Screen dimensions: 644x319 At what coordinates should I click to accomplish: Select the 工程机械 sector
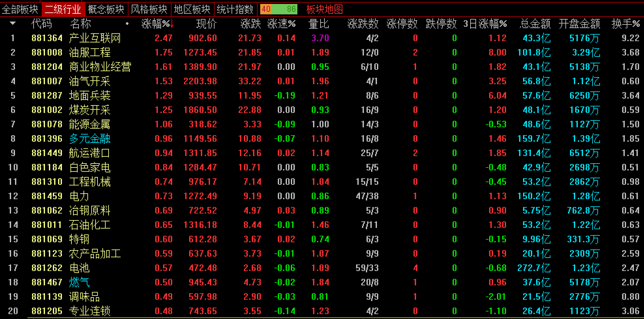click(90, 182)
